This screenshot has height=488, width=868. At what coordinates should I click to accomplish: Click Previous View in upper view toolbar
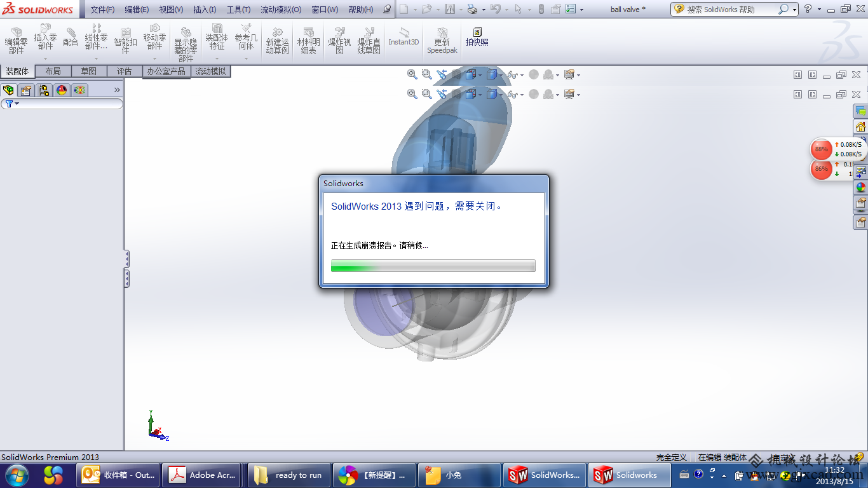click(442, 74)
